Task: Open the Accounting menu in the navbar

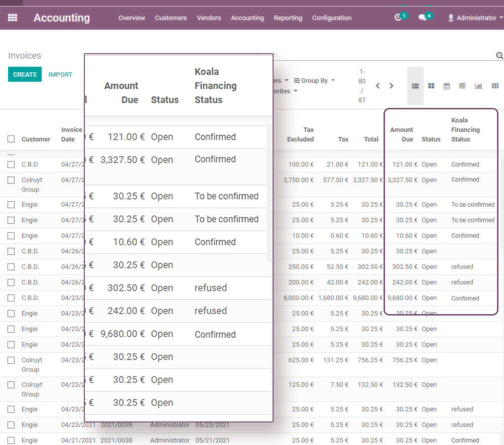Action: pos(247,18)
